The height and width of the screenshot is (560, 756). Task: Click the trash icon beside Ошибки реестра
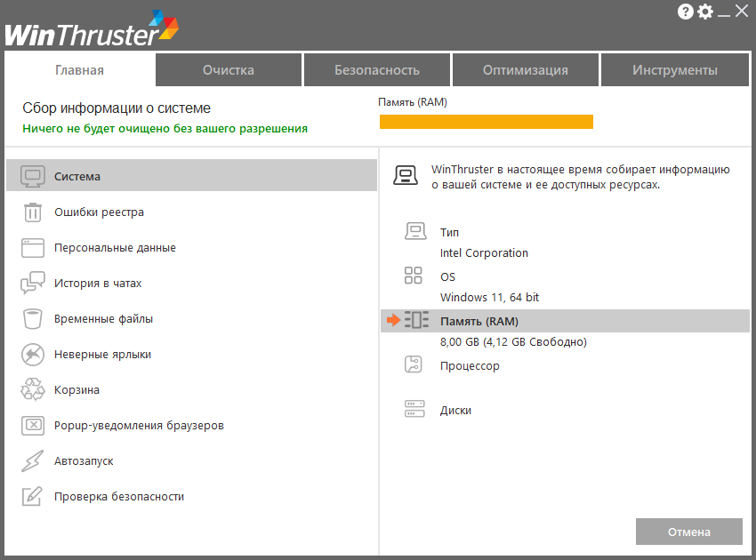click(33, 212)
